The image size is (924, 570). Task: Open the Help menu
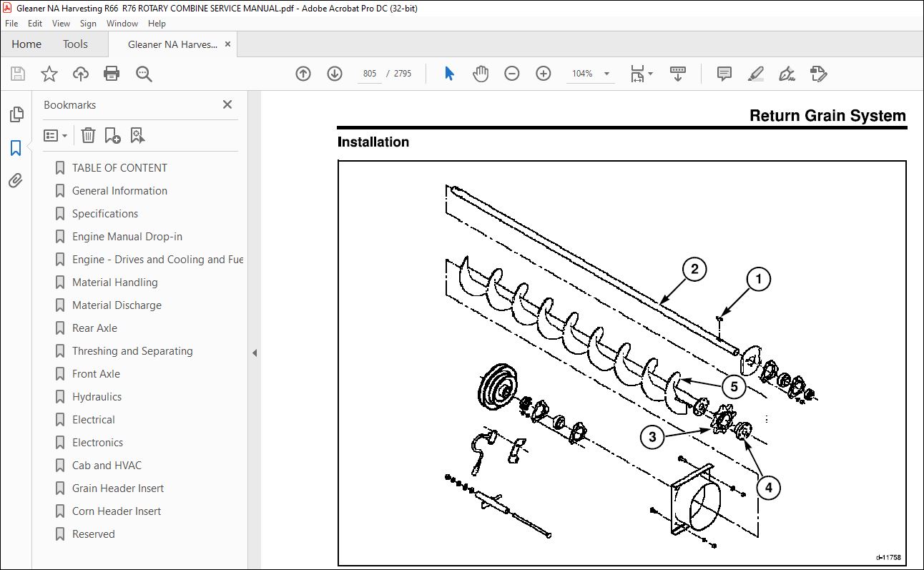157,24
